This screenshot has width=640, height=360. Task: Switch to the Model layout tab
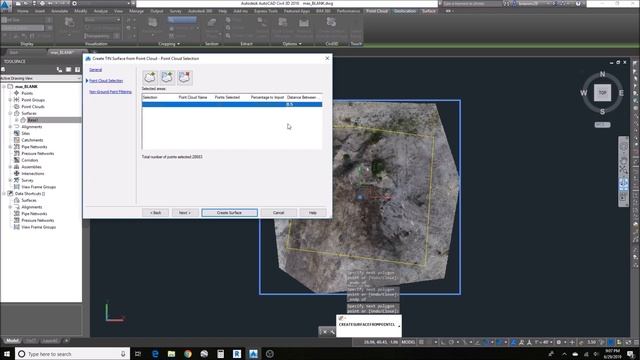(x=12, y=340)
